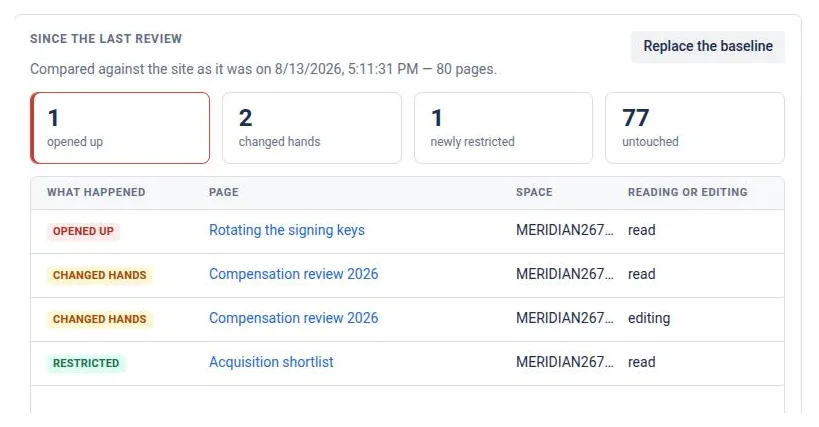Viewport: 819px width, 427px height.
Task: Click the green RESTRICTED badge
Action: pos(86,363)
